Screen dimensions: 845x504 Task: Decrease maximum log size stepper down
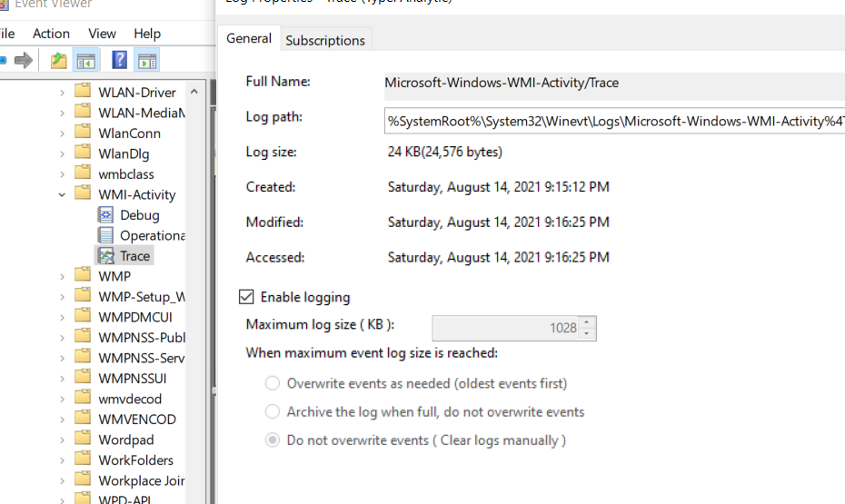point(587,334)
